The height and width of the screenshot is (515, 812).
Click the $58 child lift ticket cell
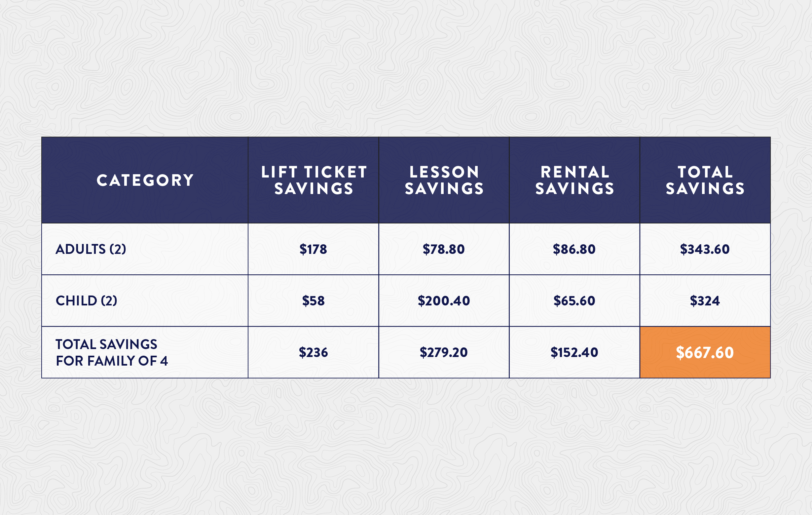[313, 301]
